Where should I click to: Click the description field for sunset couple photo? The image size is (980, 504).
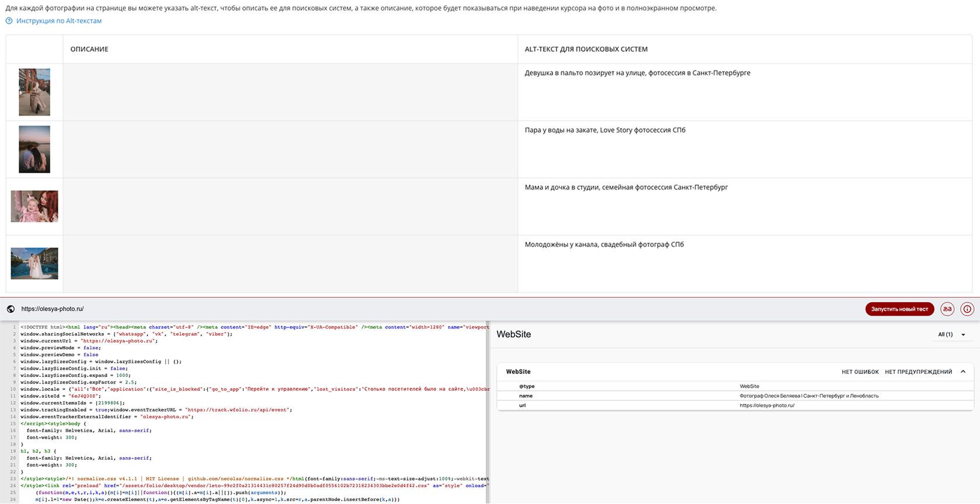point(290,149)
